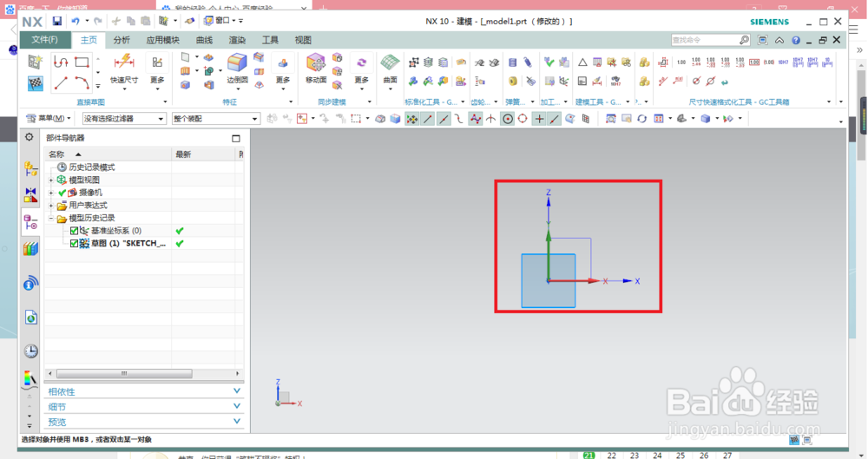Click the 最新 column header

204,154
